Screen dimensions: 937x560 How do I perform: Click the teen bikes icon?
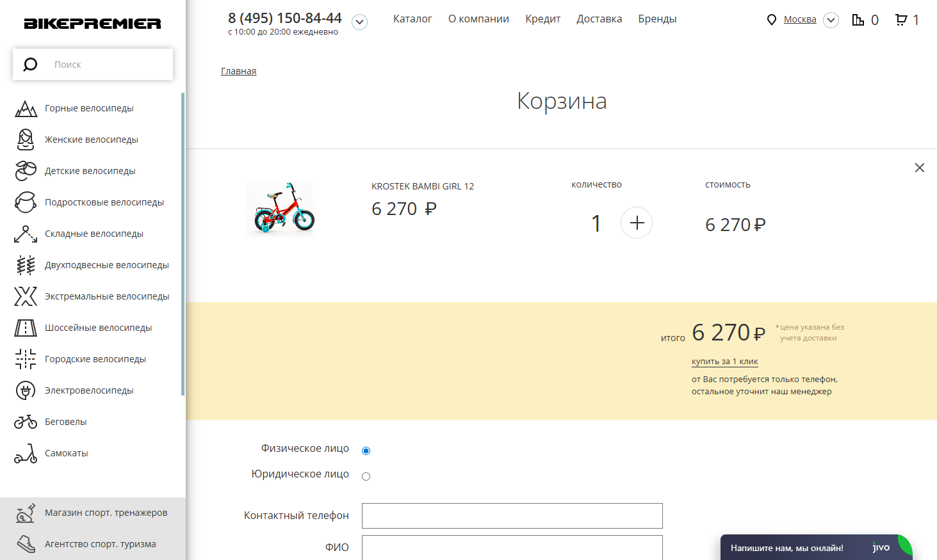[x=26, y=202]
